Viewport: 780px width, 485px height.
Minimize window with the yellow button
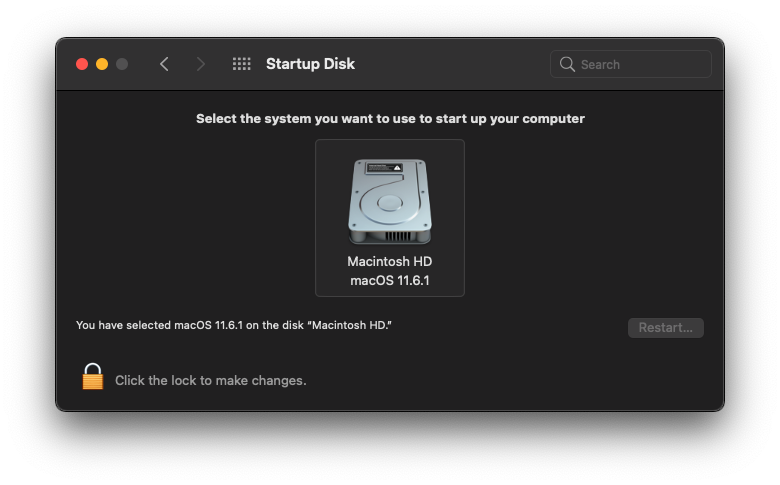point(102,64)
